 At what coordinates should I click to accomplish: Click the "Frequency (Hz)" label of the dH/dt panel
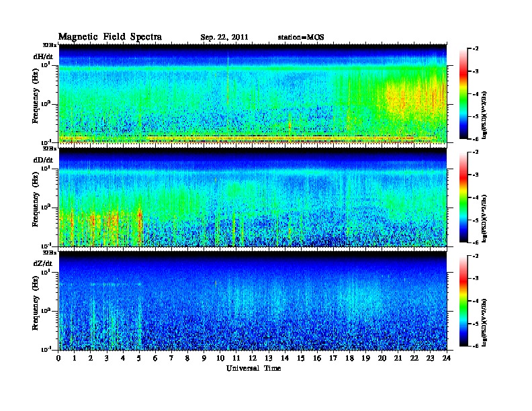(36, 97)
